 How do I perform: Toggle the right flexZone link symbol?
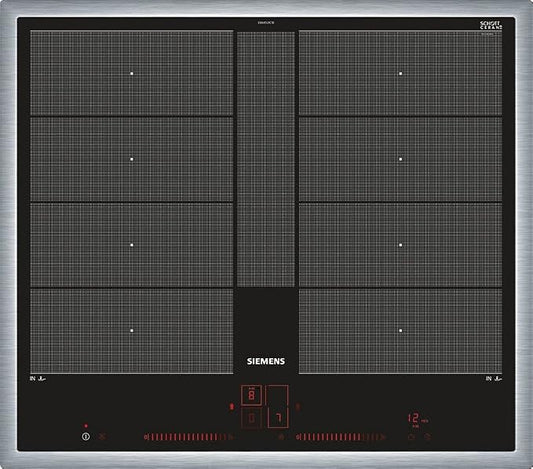[x=298, y=406]
